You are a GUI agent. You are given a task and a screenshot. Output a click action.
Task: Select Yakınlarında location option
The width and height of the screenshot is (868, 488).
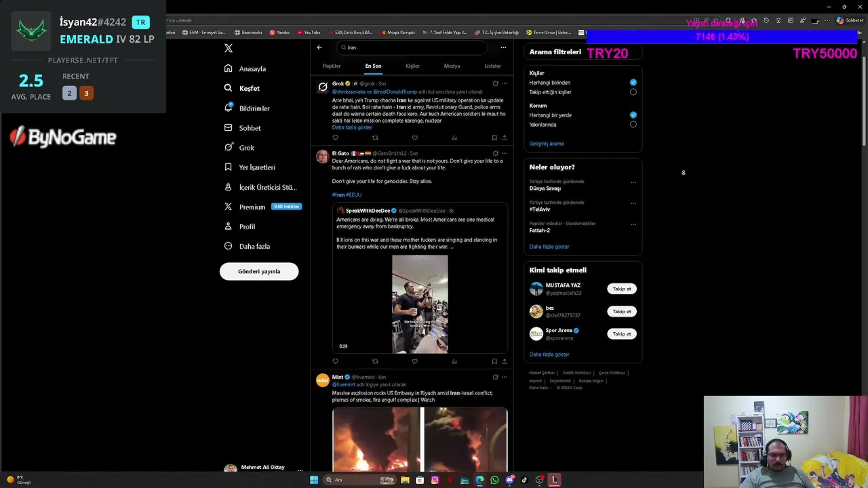[633, 125]
